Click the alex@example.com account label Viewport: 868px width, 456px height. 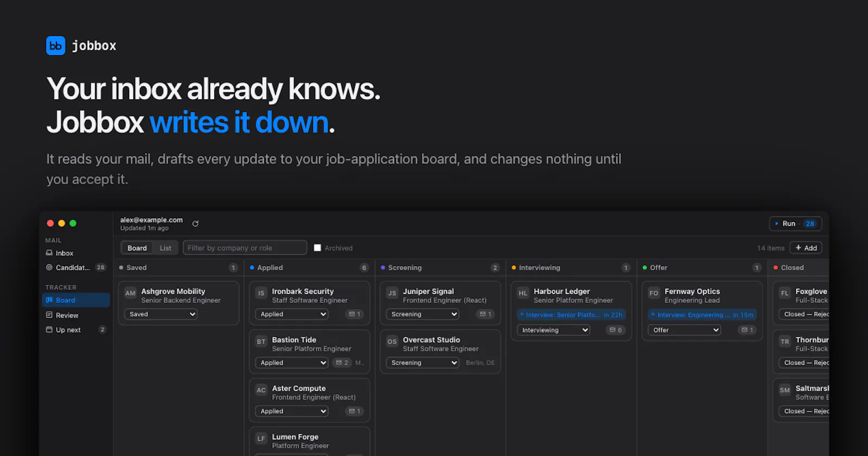coord(151,220)
